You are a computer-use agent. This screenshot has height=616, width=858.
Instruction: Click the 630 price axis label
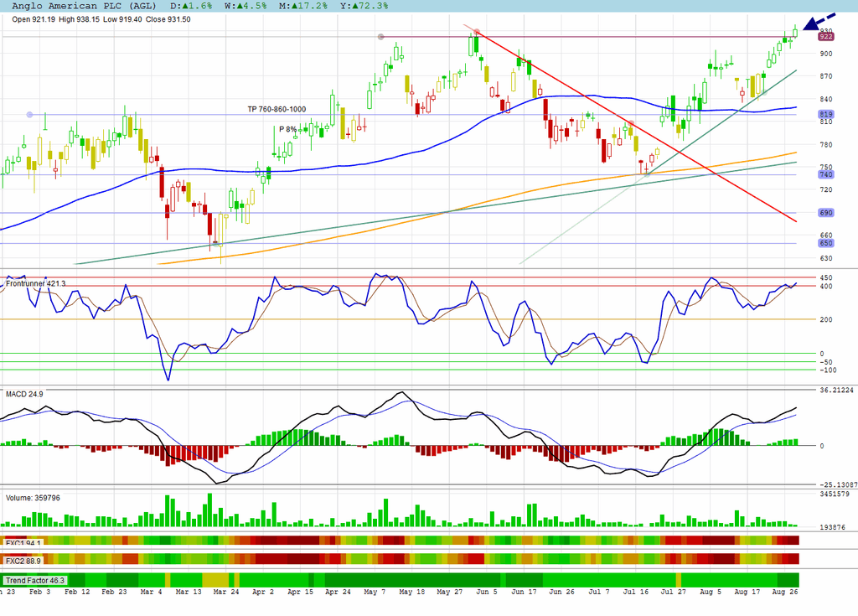[825, 258]
